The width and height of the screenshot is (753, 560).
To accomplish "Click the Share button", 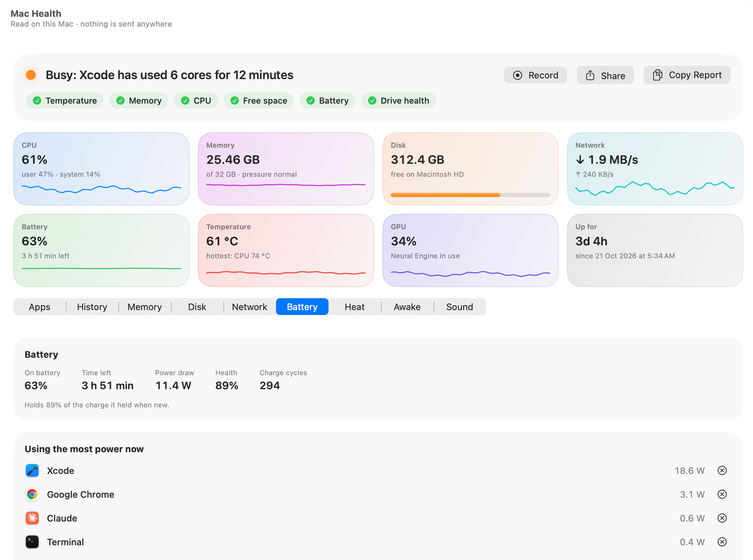I will pos(605,75).
